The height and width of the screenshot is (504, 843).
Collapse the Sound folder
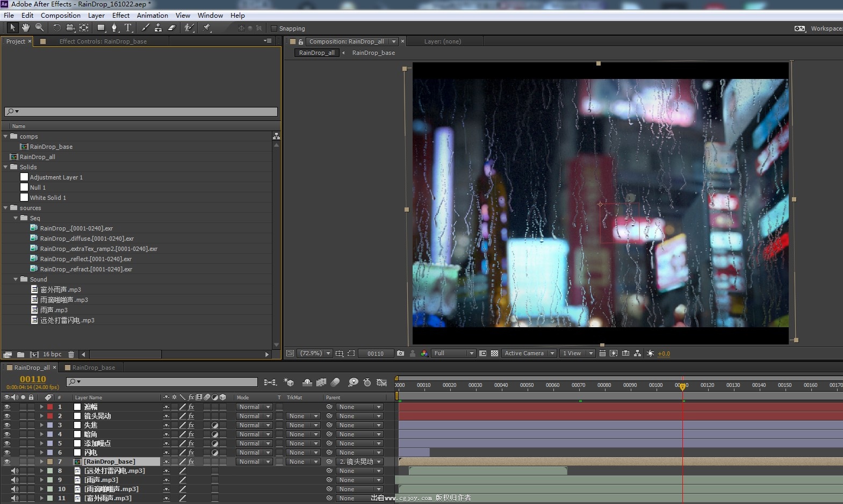[x=16, y=279]
